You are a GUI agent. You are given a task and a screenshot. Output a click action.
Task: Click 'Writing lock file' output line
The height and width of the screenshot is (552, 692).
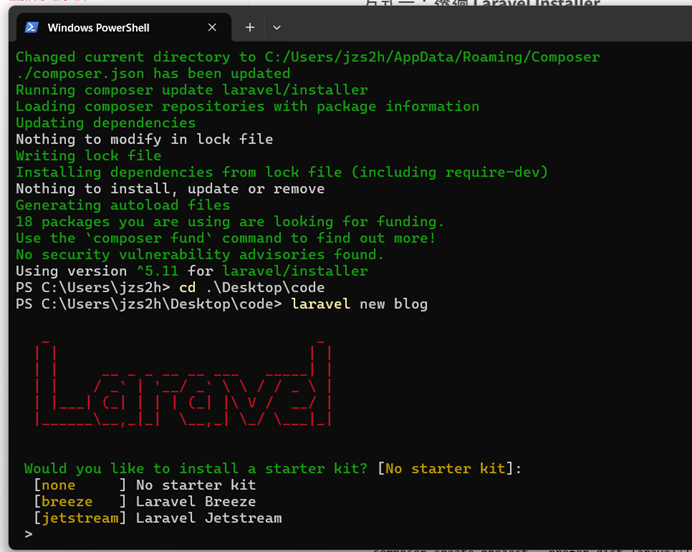[88, 156]
